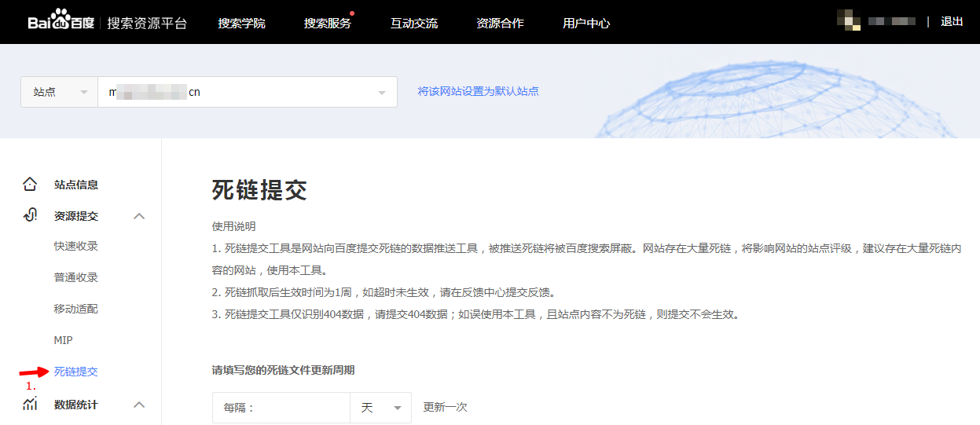
Task: Go to 快速收录 page
Action: coord(76,246)
